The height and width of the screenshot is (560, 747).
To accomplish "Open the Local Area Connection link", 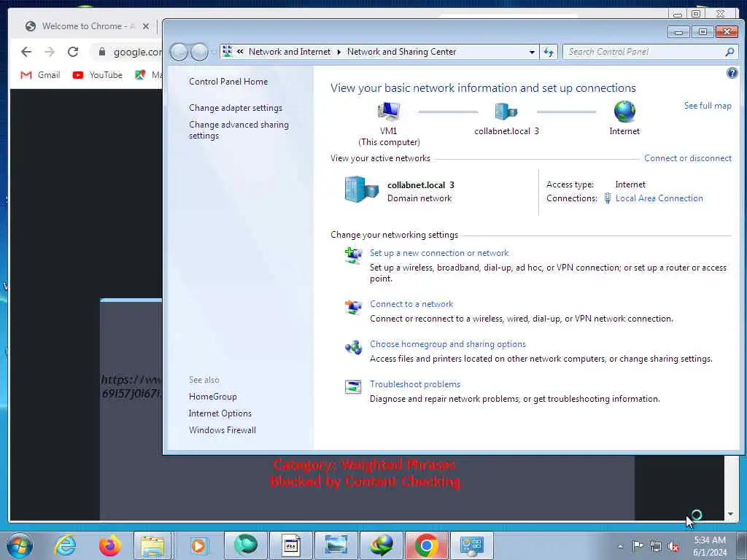I will tap(659, 198).
